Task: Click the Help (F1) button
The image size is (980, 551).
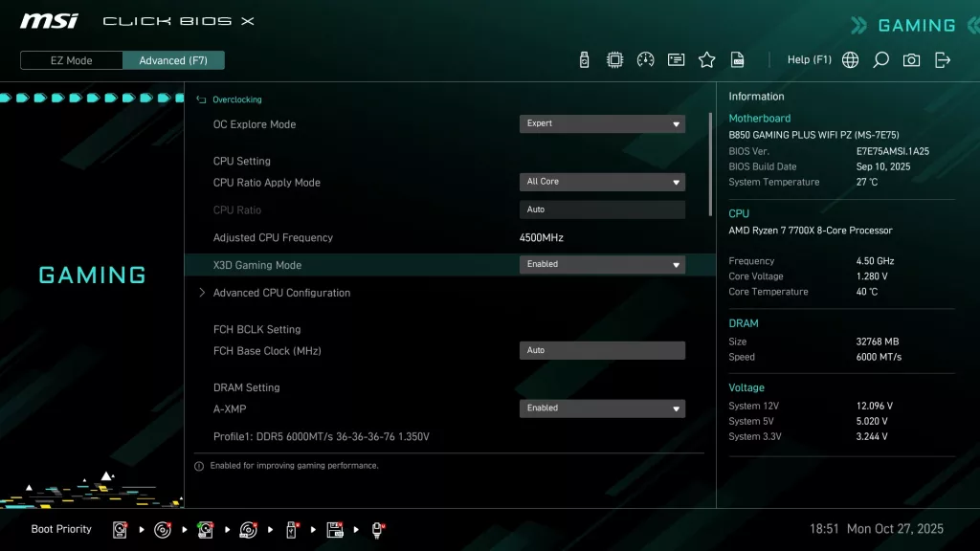Action: [809, 59]
